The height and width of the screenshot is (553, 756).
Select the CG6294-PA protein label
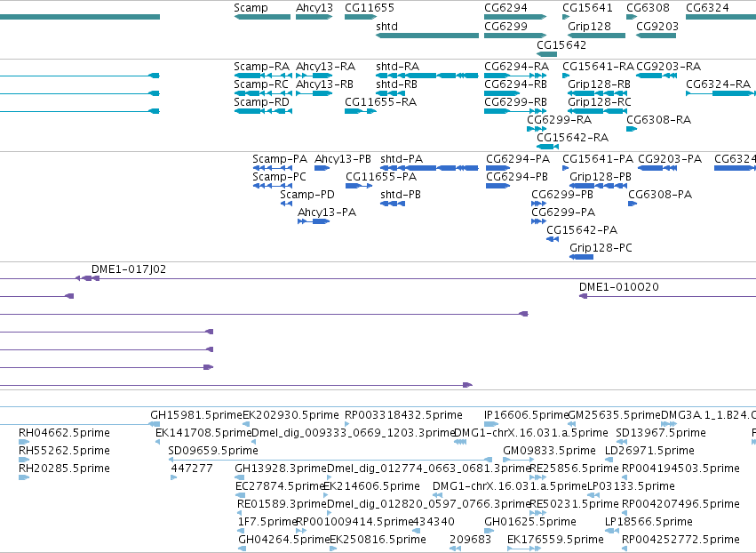coord(518,159)
